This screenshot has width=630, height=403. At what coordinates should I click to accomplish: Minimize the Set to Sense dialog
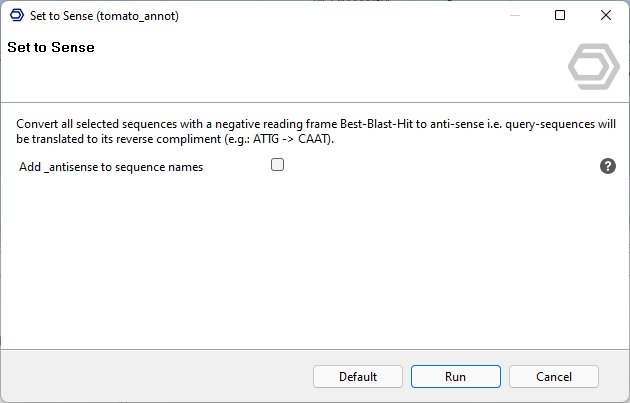point(514,16)
